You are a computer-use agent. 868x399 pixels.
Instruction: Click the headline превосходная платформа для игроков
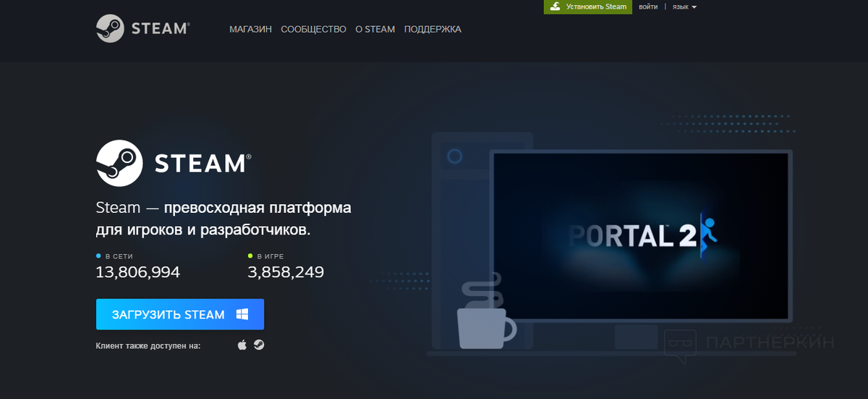pos(224,219)
